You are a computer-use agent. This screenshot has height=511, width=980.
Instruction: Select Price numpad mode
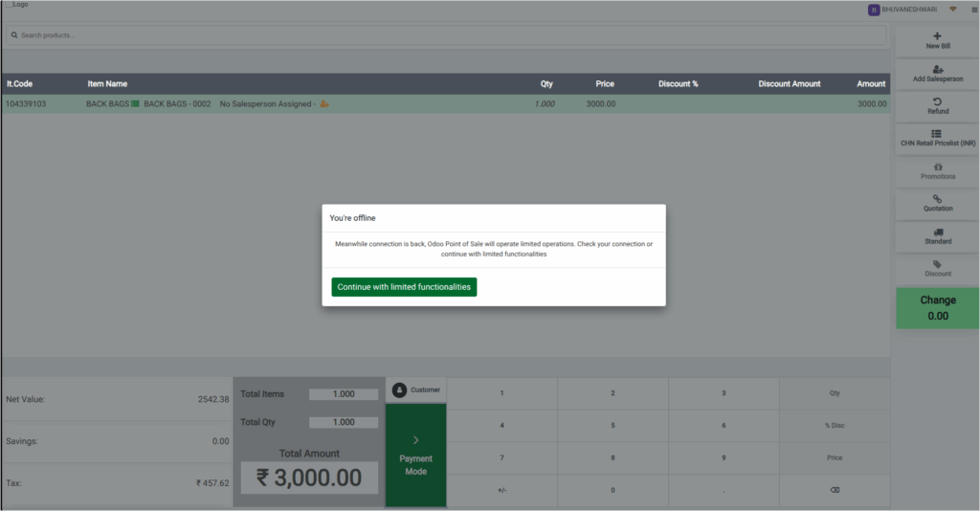point(835,458)
